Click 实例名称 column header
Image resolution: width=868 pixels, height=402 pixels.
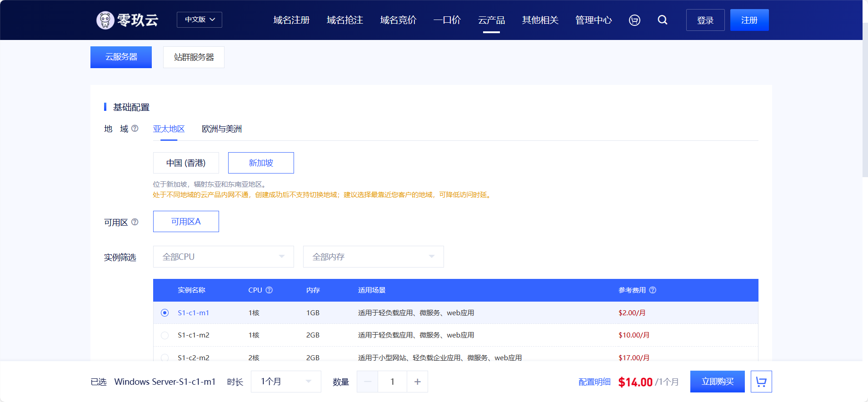191,290
